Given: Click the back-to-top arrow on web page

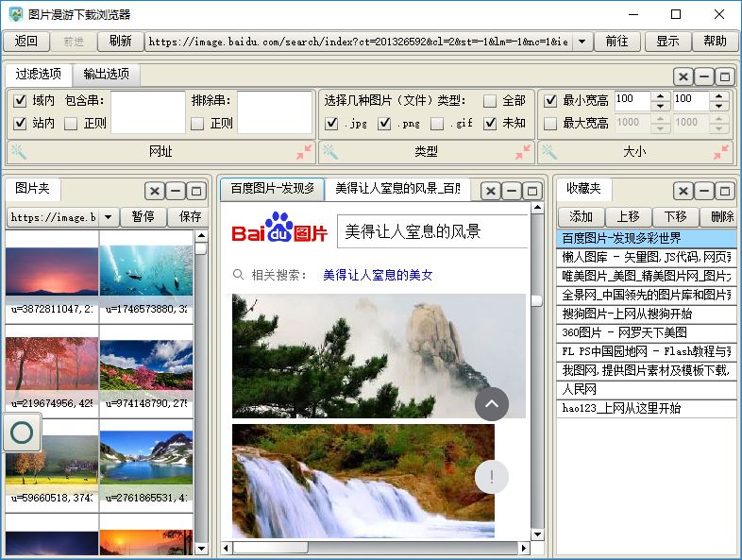Looking at the screenshot, I should (x=492, y=404).
